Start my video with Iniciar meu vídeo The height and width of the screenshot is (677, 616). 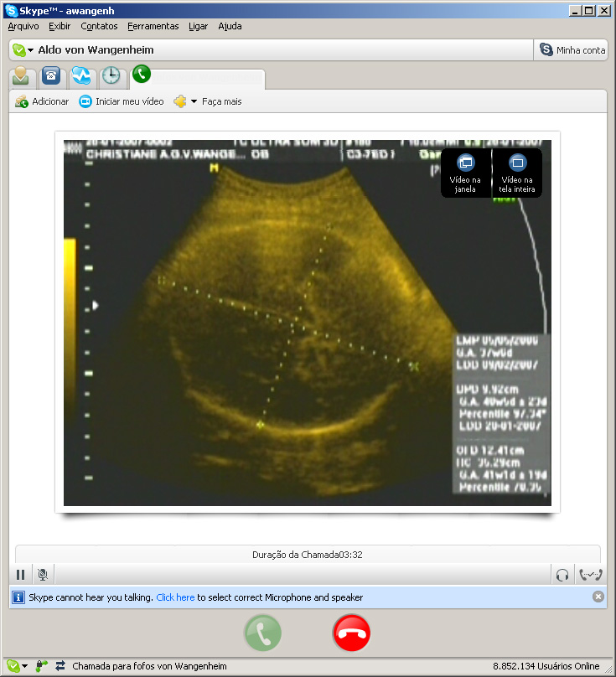[x=122, y=101]
